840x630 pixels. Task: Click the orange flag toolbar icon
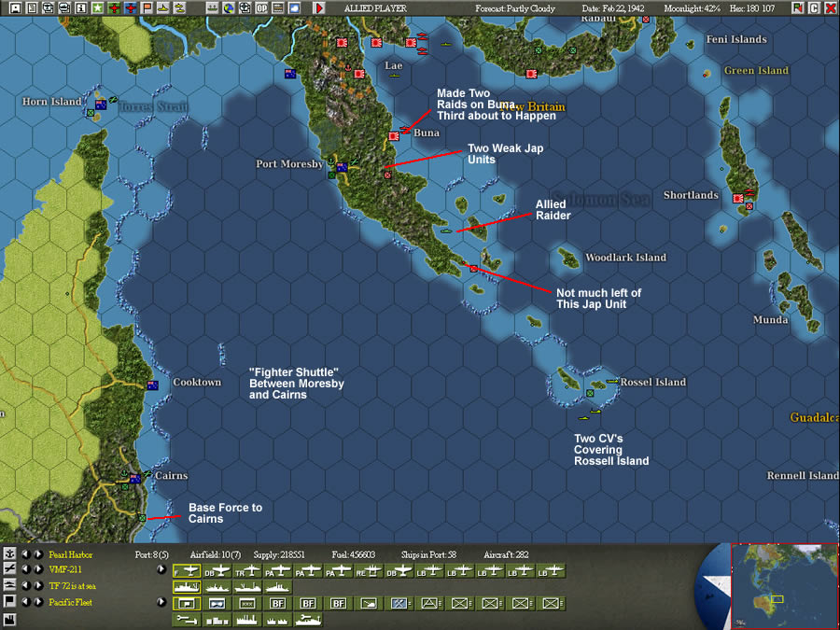coord(147,8)
